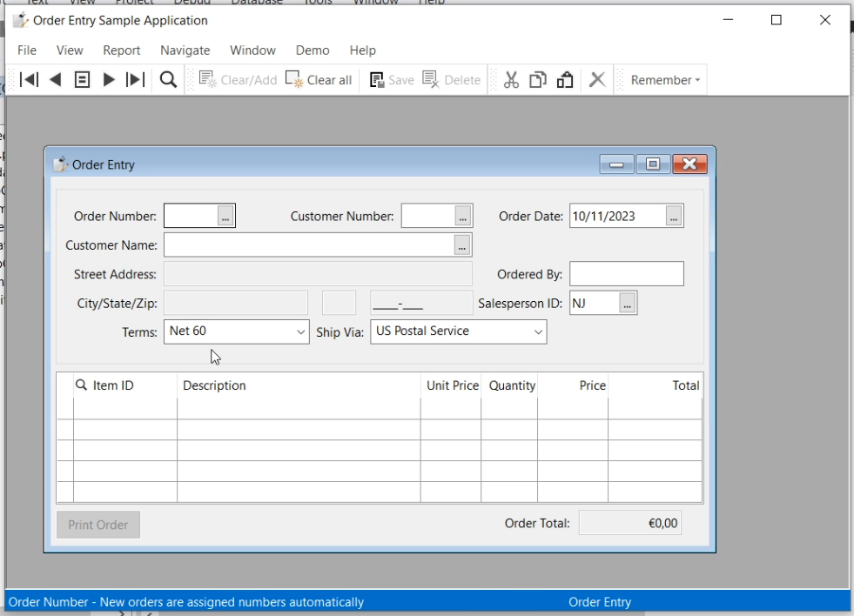Click the Paste icon in toolbar

click(565, 80)
